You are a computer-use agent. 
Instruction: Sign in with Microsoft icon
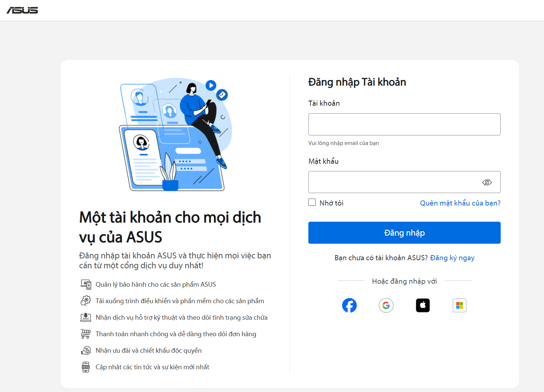pyautogui.click(x=460, y=305)
